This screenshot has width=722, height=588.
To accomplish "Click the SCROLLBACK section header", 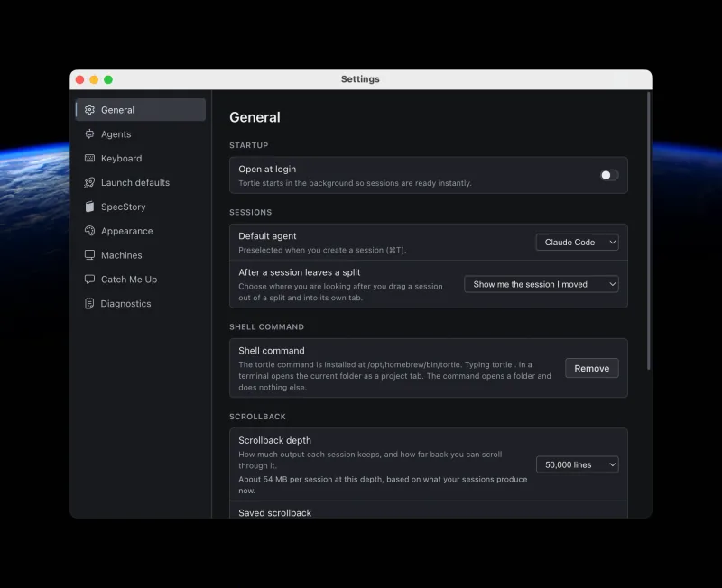I will pos(257,417).
